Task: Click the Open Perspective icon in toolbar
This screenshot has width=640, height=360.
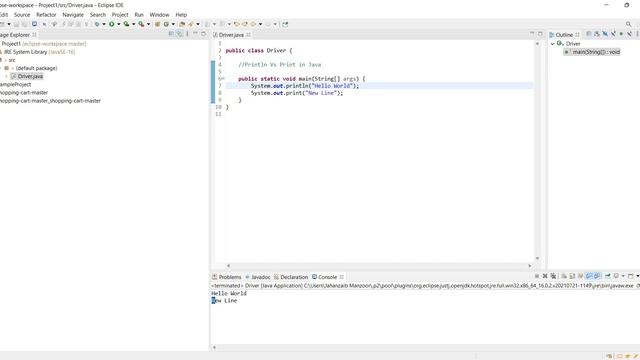Action: 285,24
